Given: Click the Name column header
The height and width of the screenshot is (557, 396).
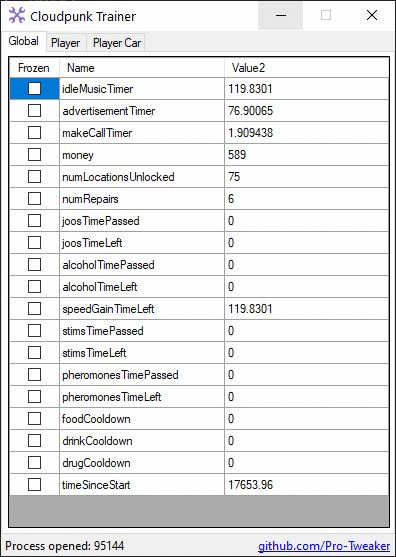Looking at the screenshot, I should pyautogui.click(x=142, y=68).
